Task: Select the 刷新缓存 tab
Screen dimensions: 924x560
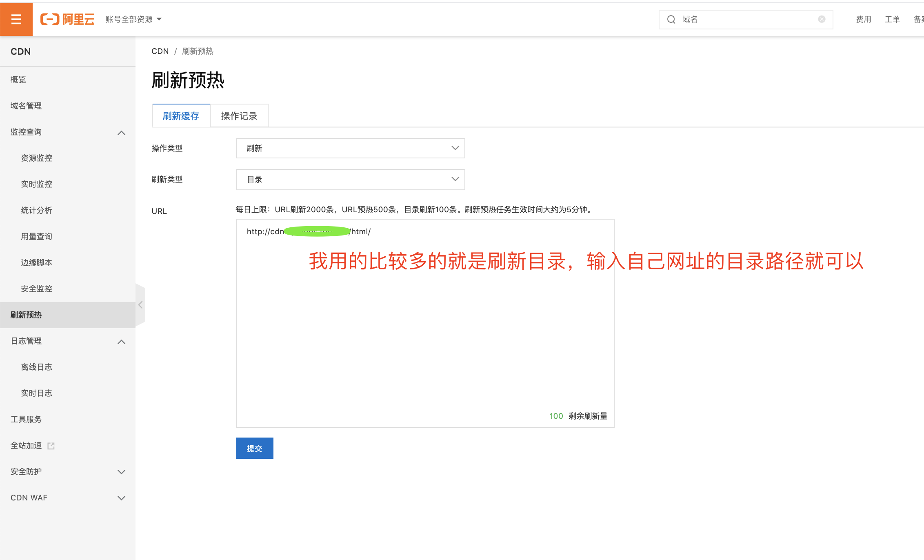Action: point(181,116)
